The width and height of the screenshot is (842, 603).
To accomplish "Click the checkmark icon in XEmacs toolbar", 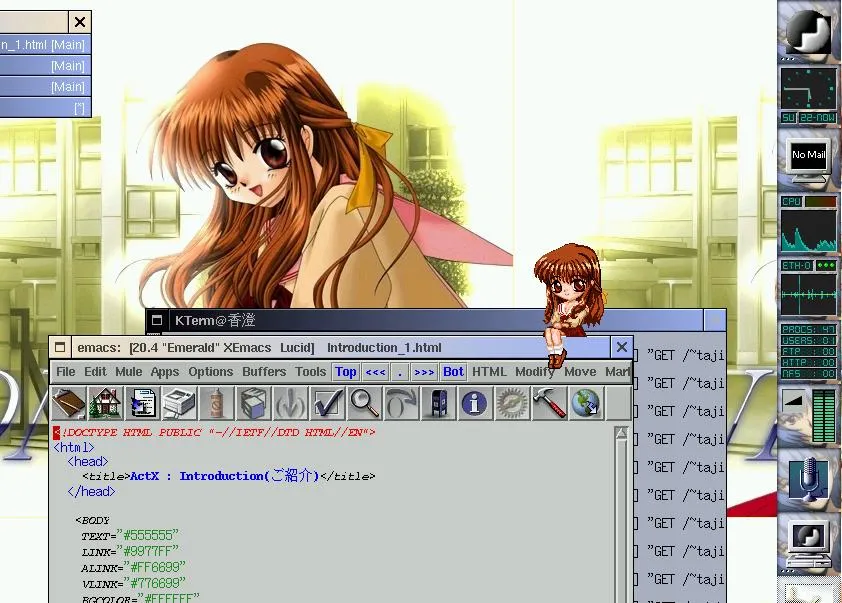I will (x=328, y=403).
